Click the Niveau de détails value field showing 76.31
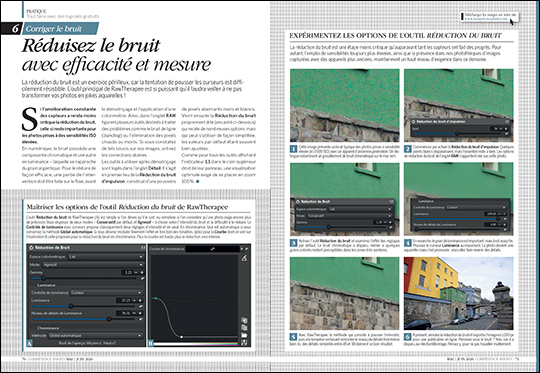This screenshot has height=373, width=540. (124, 313)
